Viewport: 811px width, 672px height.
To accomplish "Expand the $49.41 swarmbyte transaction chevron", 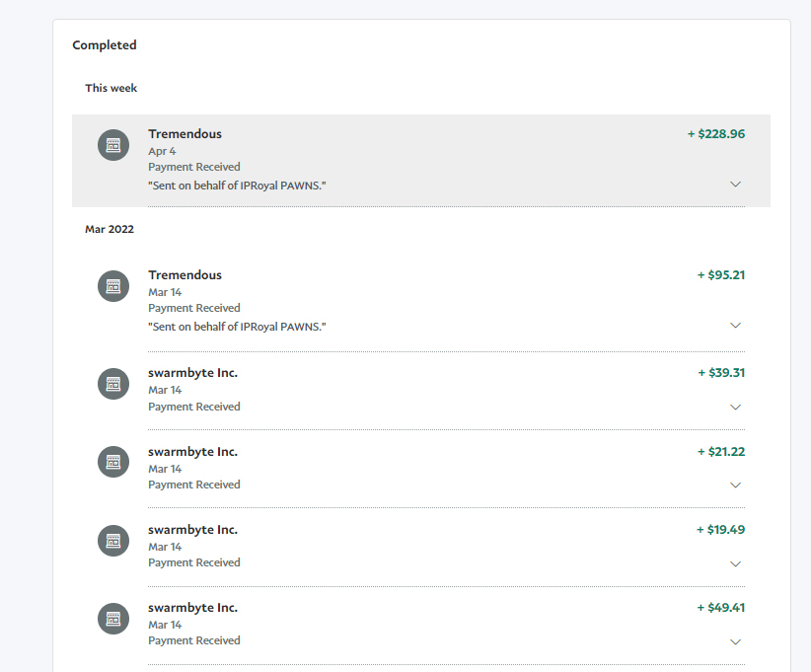I will [735, 641].
